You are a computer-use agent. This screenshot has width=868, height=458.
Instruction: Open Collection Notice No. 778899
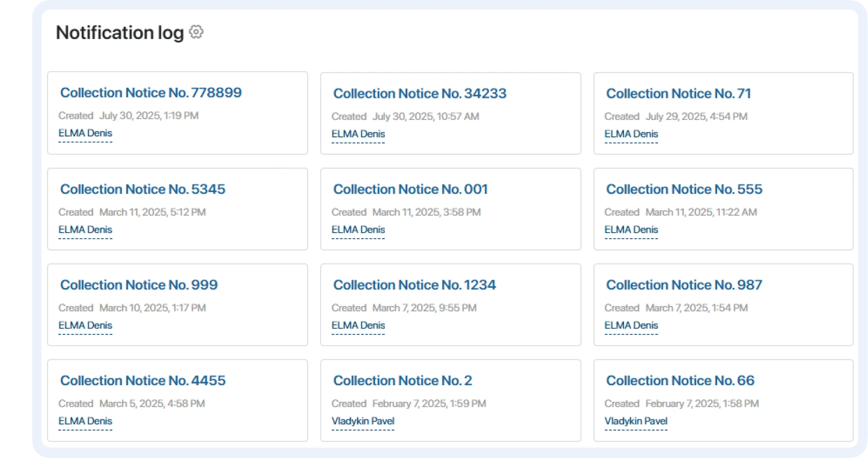coord(150,93)
